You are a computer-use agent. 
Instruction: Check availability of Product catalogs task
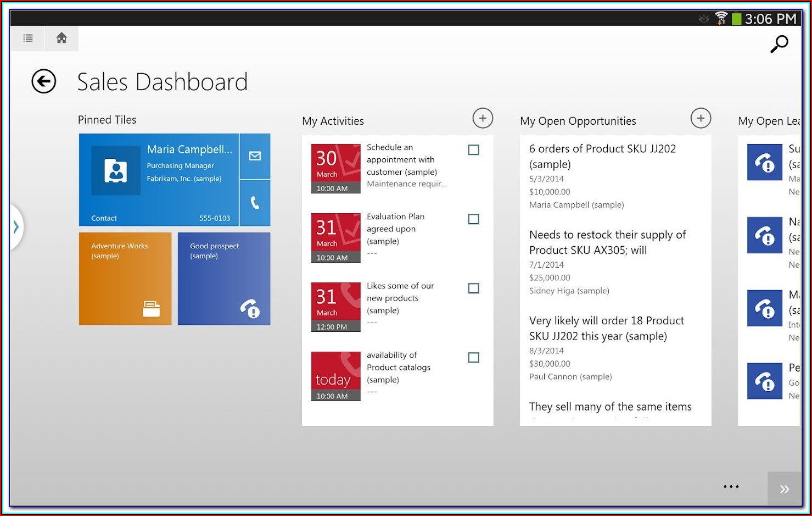click(x=473, y=358)
